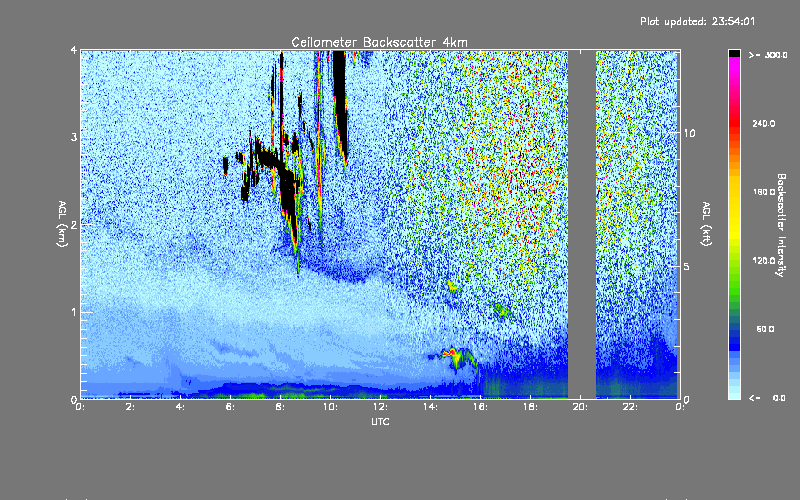Click the '10:' UTC tick label

tap(330, 407)
